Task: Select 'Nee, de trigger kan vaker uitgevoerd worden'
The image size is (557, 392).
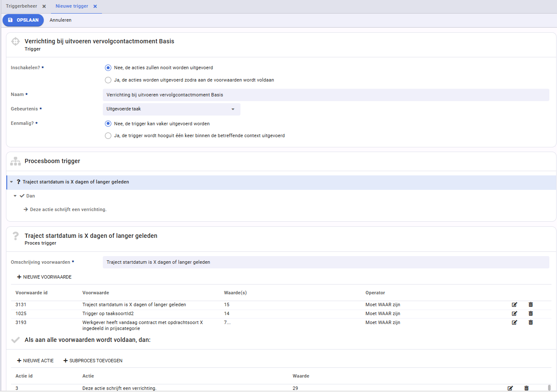Action: click(x=108, y=124)
